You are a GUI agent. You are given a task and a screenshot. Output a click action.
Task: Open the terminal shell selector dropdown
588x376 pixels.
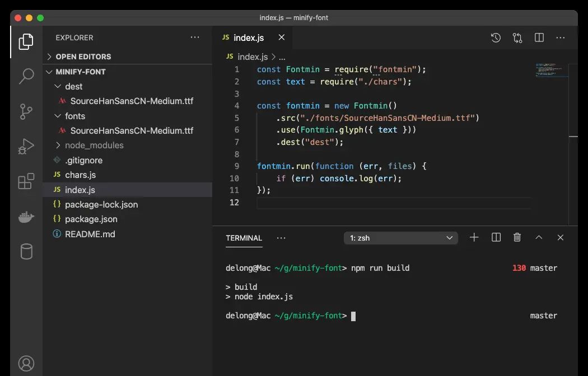[x=401, y=238]
